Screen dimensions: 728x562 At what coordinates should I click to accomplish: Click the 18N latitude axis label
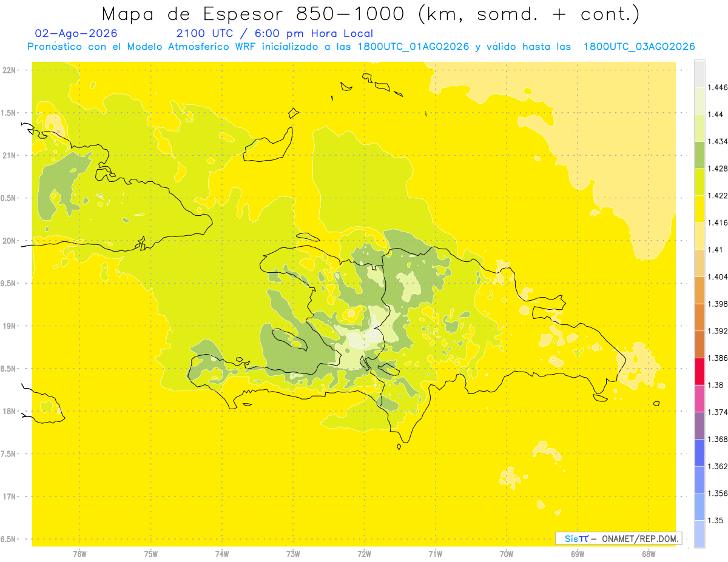(10, 411)
